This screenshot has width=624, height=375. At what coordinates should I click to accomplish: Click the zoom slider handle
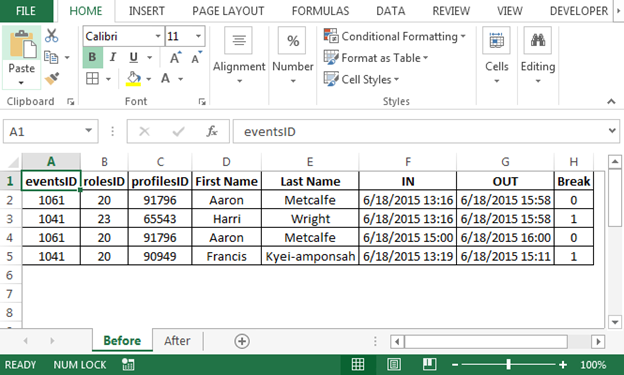point(509,364)
